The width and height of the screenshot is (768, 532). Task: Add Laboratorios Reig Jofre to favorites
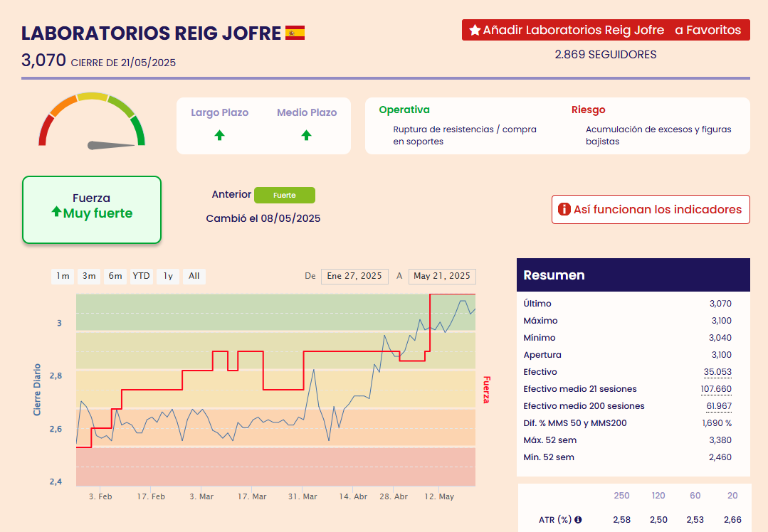coord(606,30)
